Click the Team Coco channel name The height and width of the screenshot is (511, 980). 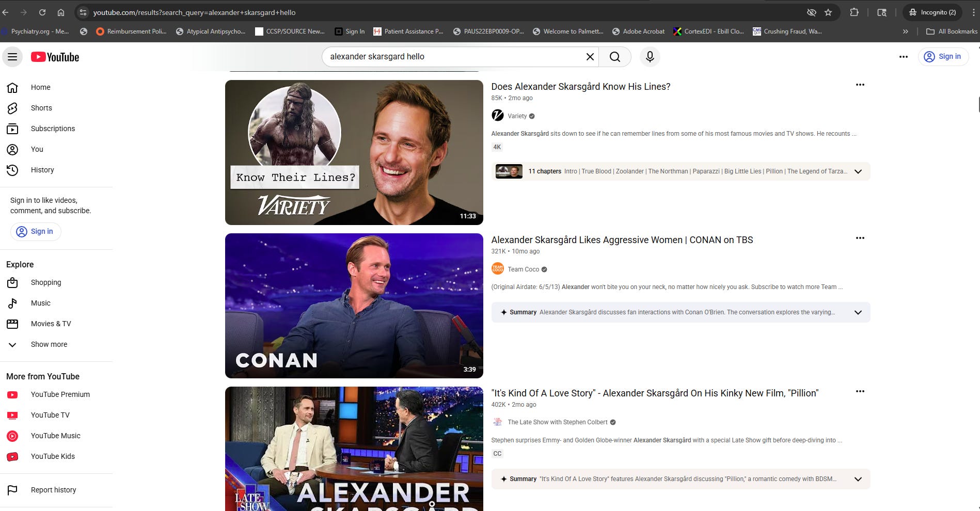click(523, 269)
